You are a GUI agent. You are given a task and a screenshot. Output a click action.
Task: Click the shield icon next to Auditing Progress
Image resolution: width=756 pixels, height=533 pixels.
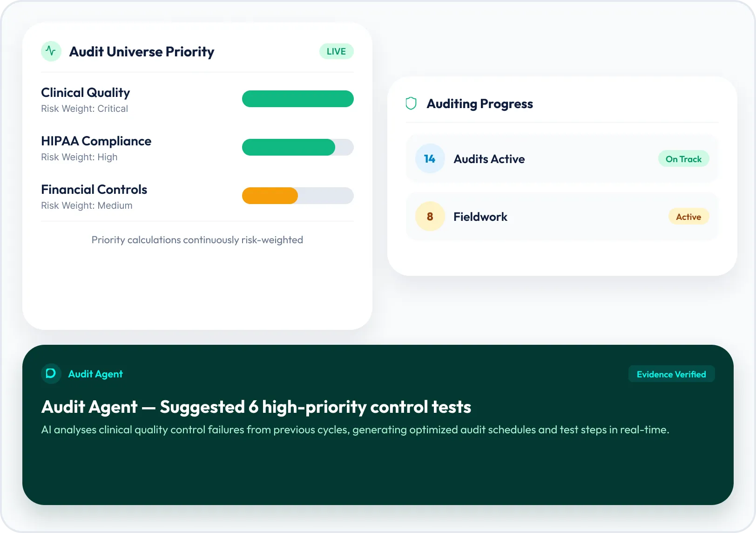tap(411, 103)
